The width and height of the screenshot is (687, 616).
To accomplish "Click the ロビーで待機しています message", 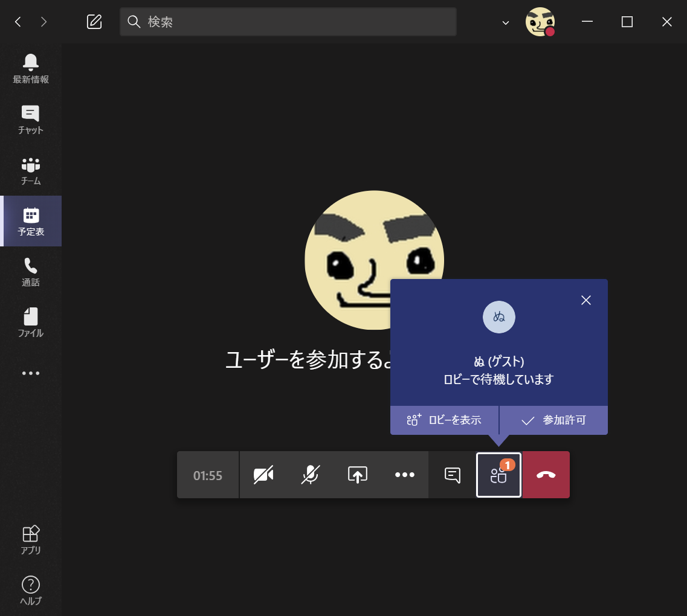I will point(499,379).
